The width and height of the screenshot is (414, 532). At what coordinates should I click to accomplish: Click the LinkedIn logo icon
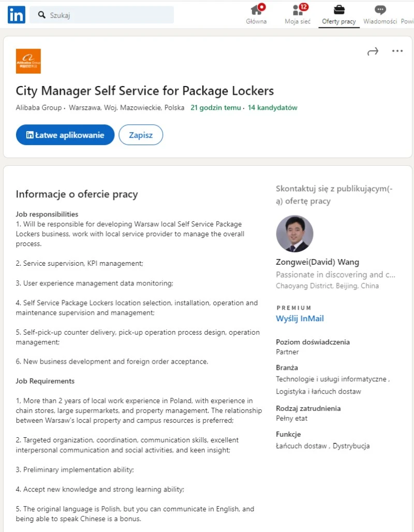[16, 15]
